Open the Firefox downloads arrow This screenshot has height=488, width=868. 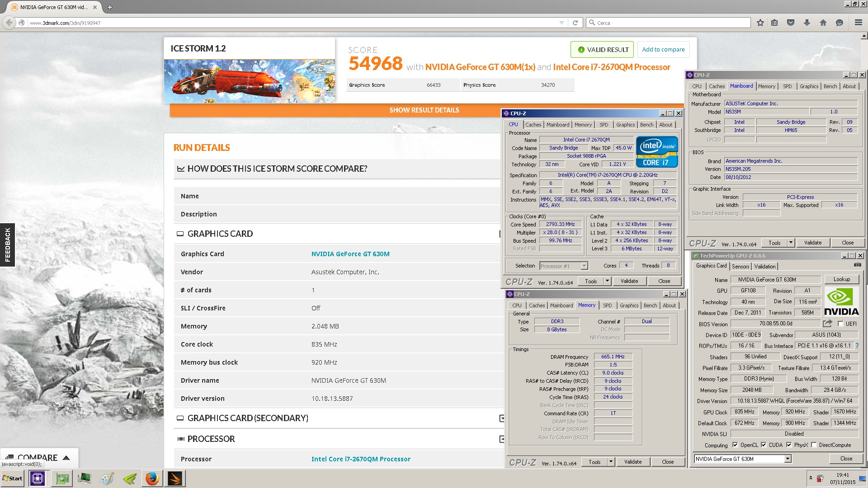807,23
